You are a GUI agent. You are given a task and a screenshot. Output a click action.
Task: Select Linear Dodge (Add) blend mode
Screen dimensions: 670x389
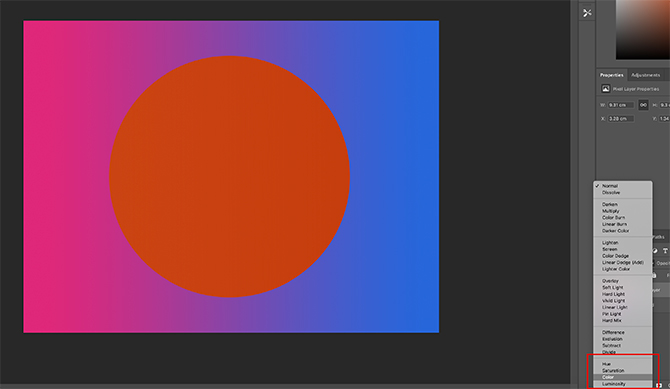coord(623,262)
